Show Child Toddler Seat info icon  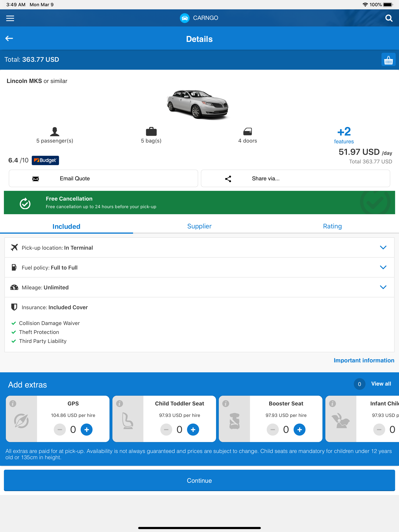(119, 403)
